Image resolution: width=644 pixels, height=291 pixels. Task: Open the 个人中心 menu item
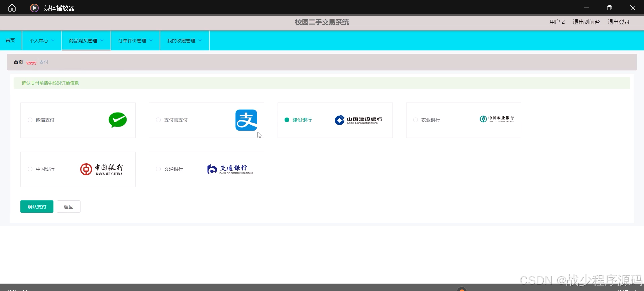[x=42, y=40]
